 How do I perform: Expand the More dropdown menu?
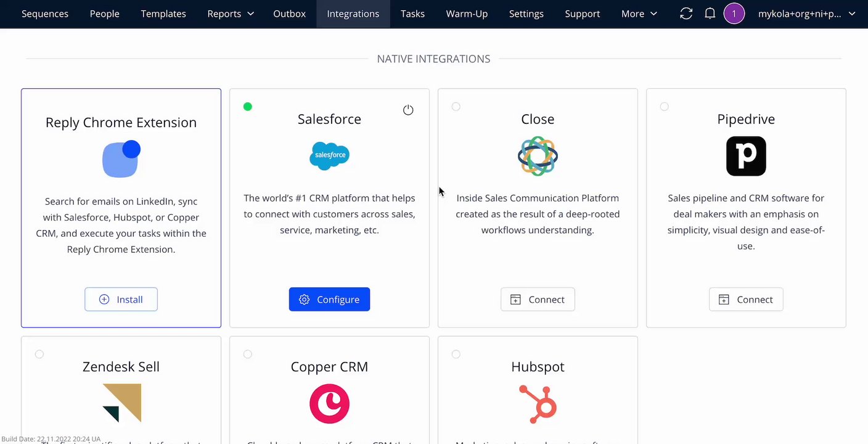[639, 14]
